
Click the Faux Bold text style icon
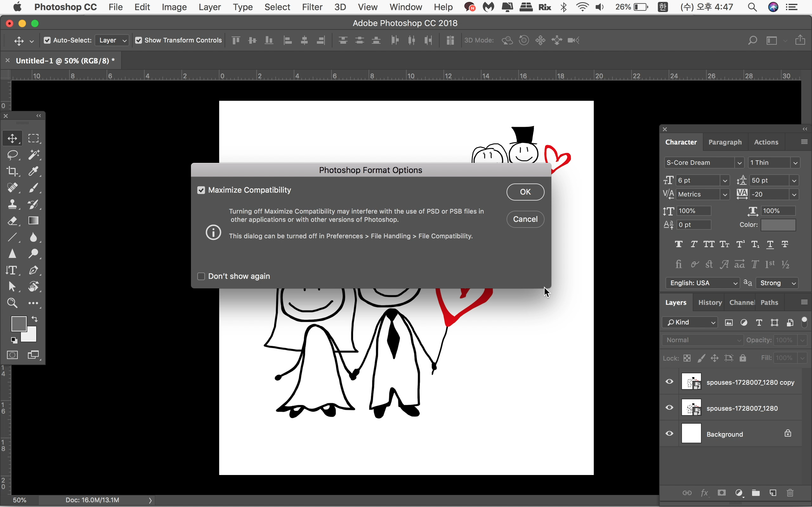(x=678, y=244)
